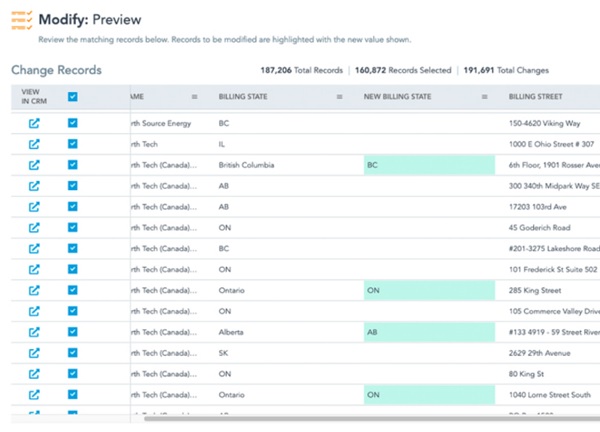The width and height of the screenshot is (600, 432).
Task: Click View in CRM icon for IL row
Action: 34,144
